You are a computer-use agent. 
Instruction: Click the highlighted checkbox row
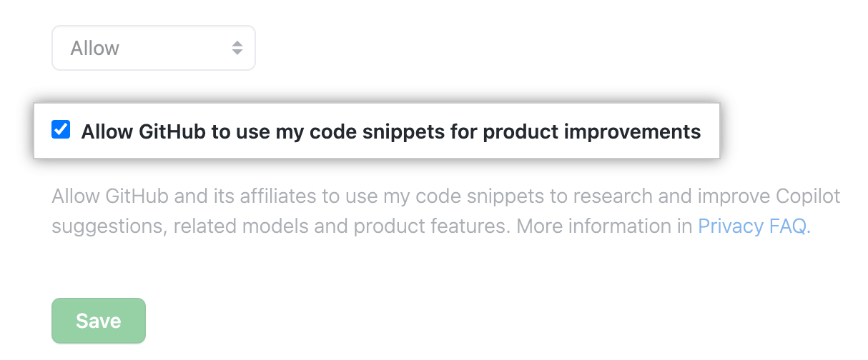point(376,132)
